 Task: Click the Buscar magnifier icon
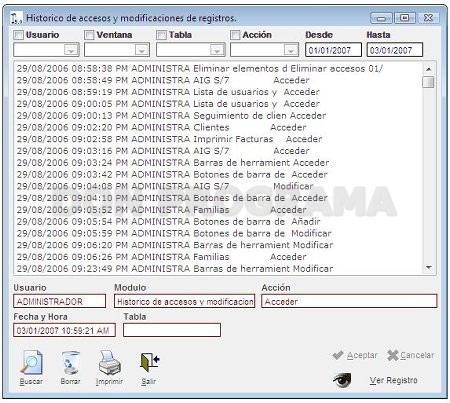pos(31,362)
